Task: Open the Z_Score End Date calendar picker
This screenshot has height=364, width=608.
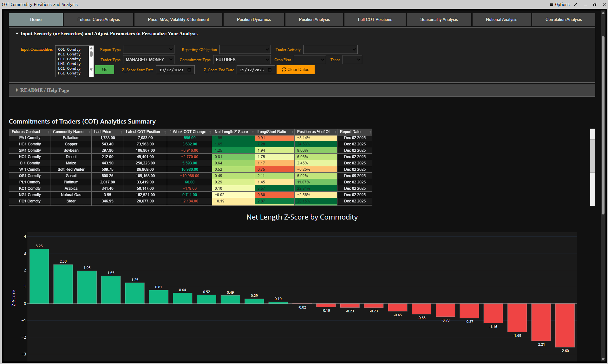Action: click(270, 70)
